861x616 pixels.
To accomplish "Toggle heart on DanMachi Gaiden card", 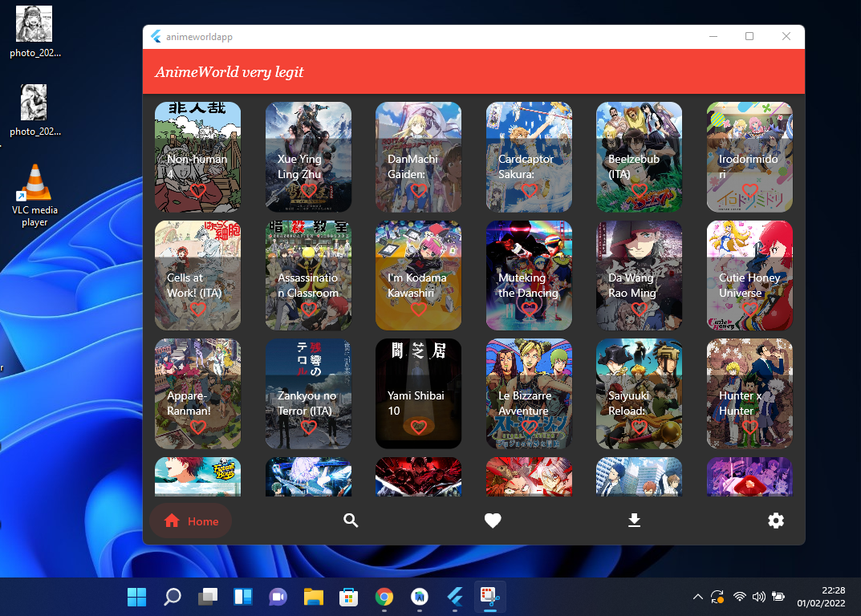I will tap(418, 191).
